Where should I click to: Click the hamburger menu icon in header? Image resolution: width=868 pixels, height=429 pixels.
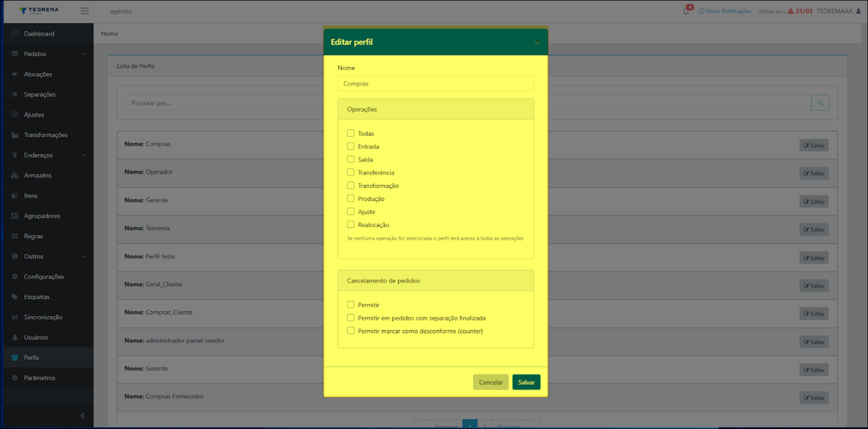pyautogui.click(x=85, y=11)
